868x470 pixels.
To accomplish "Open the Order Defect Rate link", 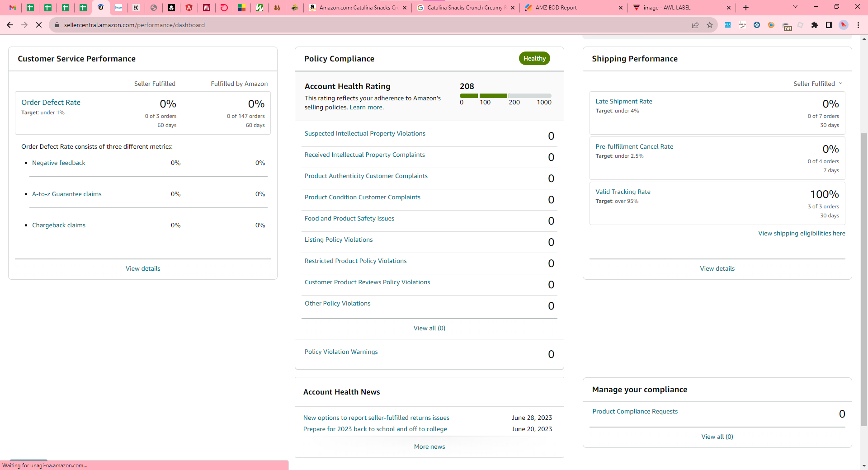I will pyautogui.click(x=51, y=103).
